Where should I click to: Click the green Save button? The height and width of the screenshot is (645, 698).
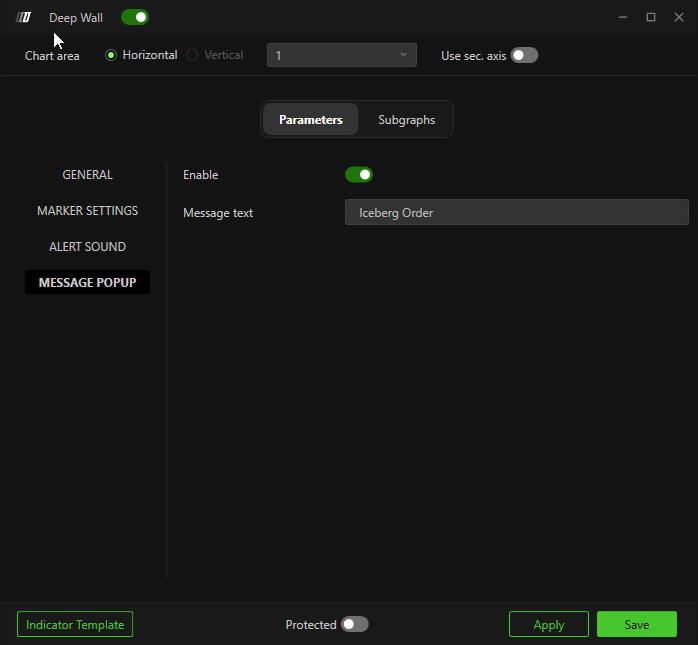point(636,625)
